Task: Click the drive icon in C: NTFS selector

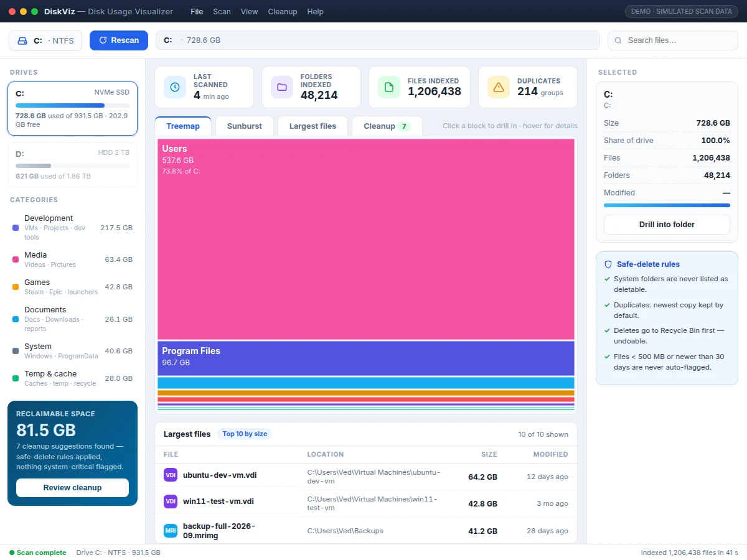Action: (x=22, y=40)
